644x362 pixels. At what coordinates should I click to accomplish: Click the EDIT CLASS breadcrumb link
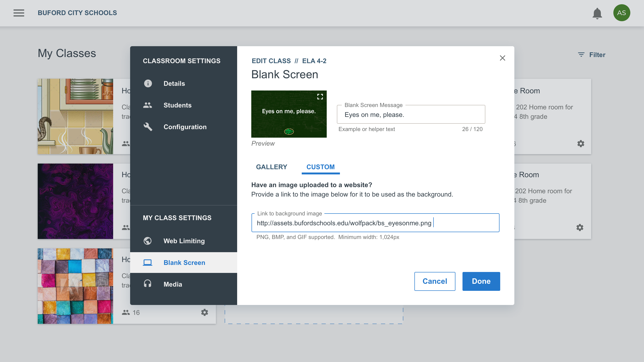(x=271, y=61)
